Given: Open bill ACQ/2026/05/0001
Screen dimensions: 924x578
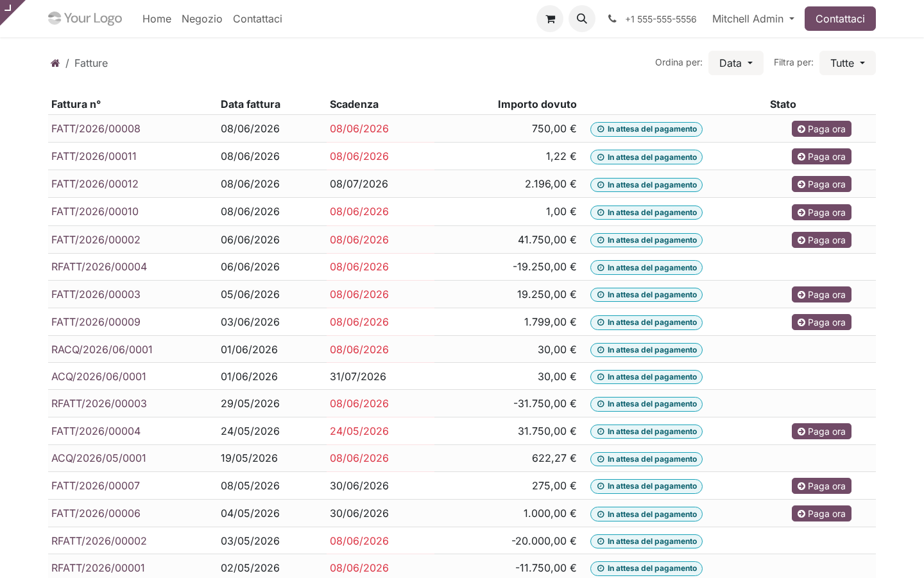Looking at the screenshot, I should point(99,458).
